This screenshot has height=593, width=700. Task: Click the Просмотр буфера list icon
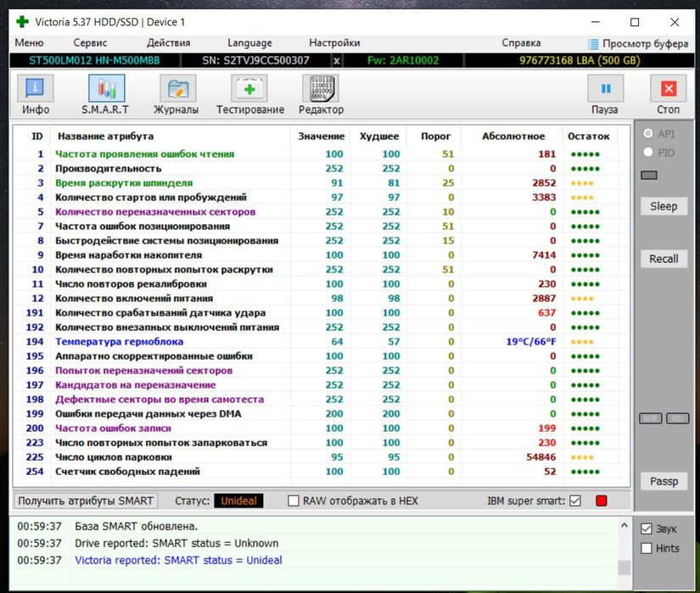[593, 44]
